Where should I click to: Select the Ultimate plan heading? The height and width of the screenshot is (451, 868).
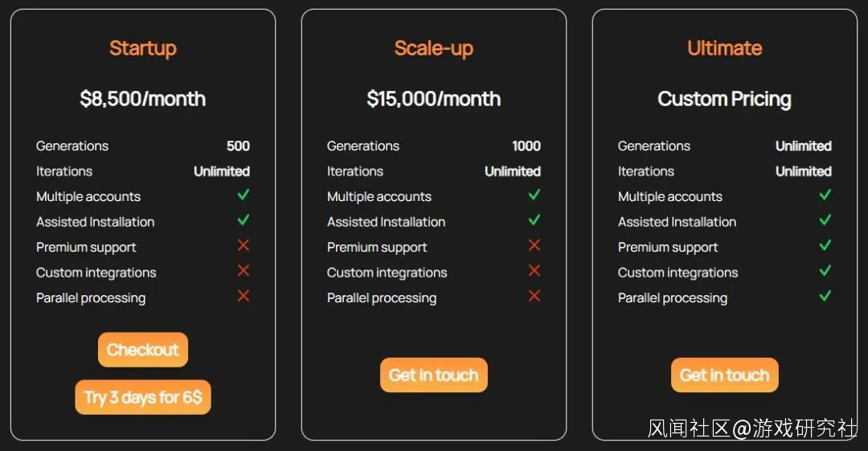pyautogui.click(x=725, y=48)
